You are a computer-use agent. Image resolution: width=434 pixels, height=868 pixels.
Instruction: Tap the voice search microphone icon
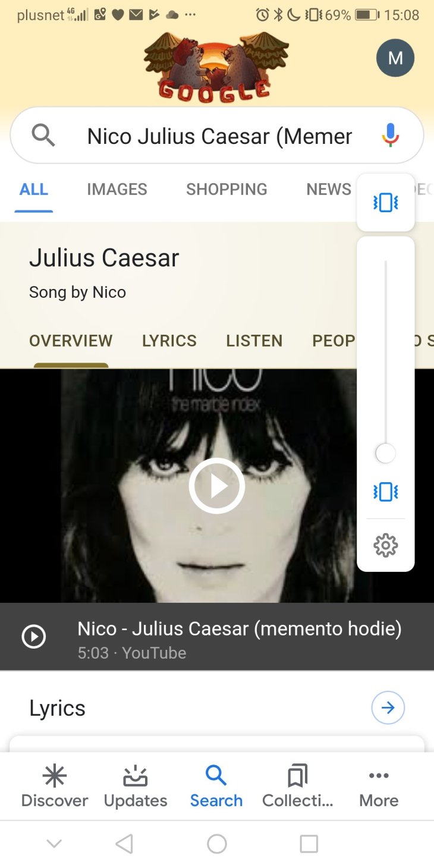(x=390, y=136)
